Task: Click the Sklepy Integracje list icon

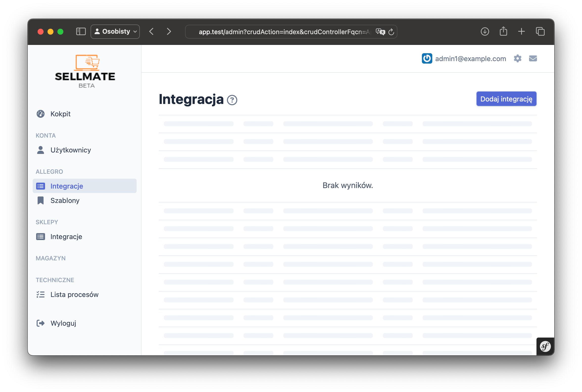Action: [41, 237]
